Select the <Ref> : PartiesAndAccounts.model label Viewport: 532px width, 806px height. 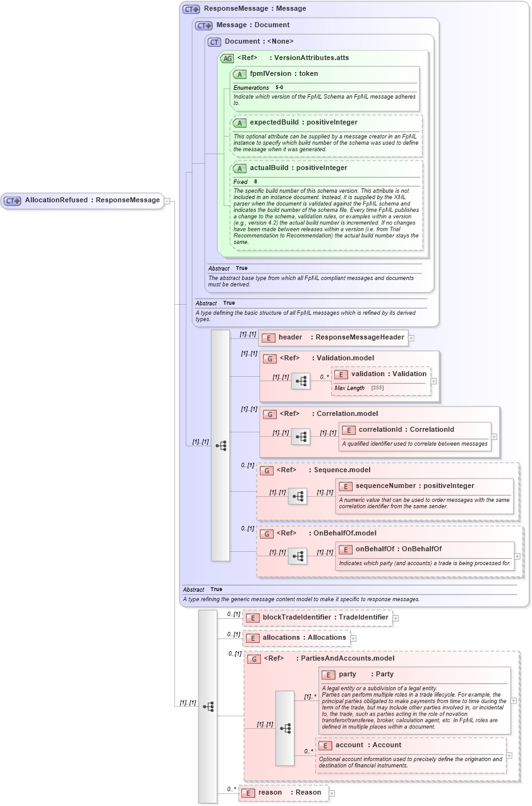(x=329, y=659)
